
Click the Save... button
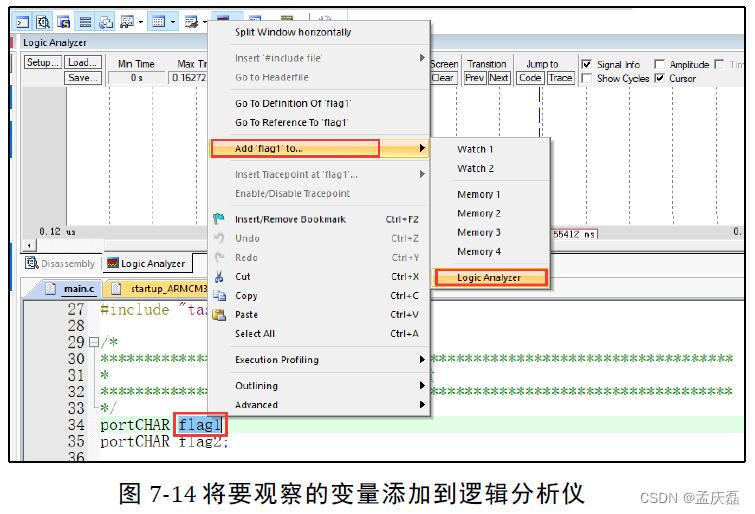pos(83,78)
